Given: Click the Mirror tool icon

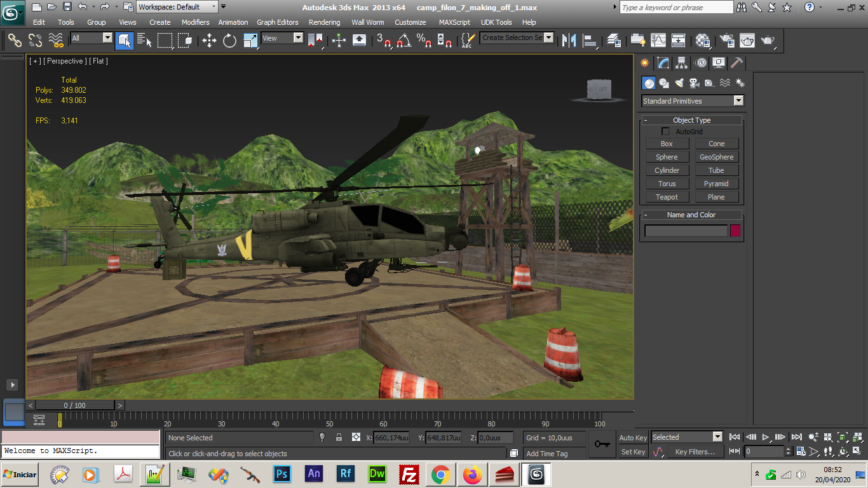Looking at the screenshot, I should (x=569, y=41).
